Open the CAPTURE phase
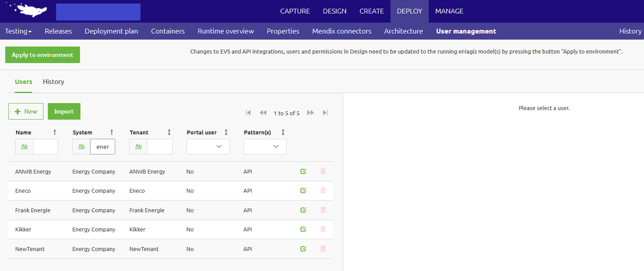 coord(295,11)
